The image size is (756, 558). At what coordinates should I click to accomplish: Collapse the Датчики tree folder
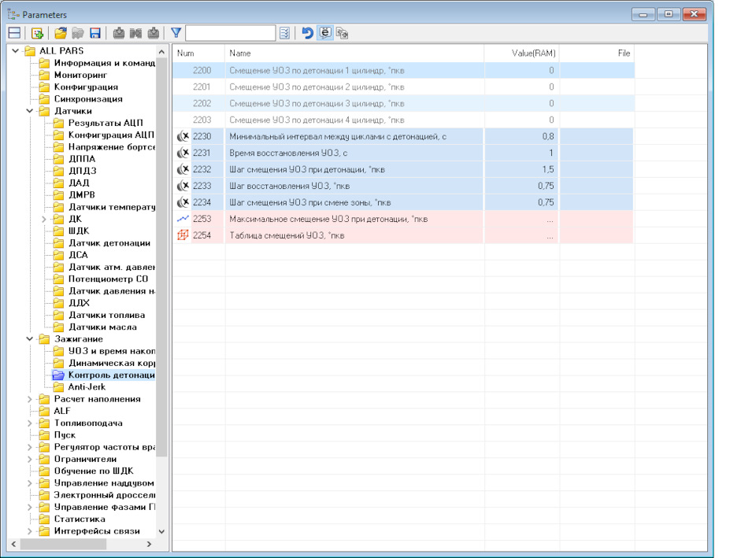click(x=30, y=111)
